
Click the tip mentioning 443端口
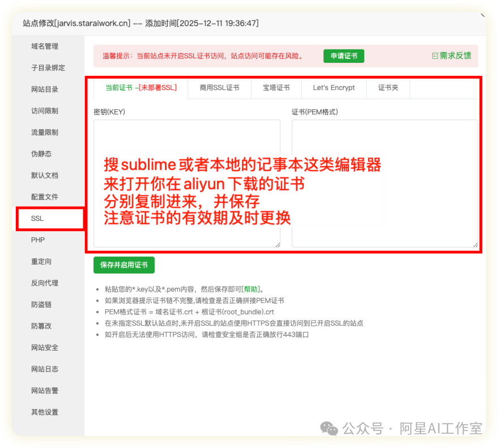click(207, 335)
